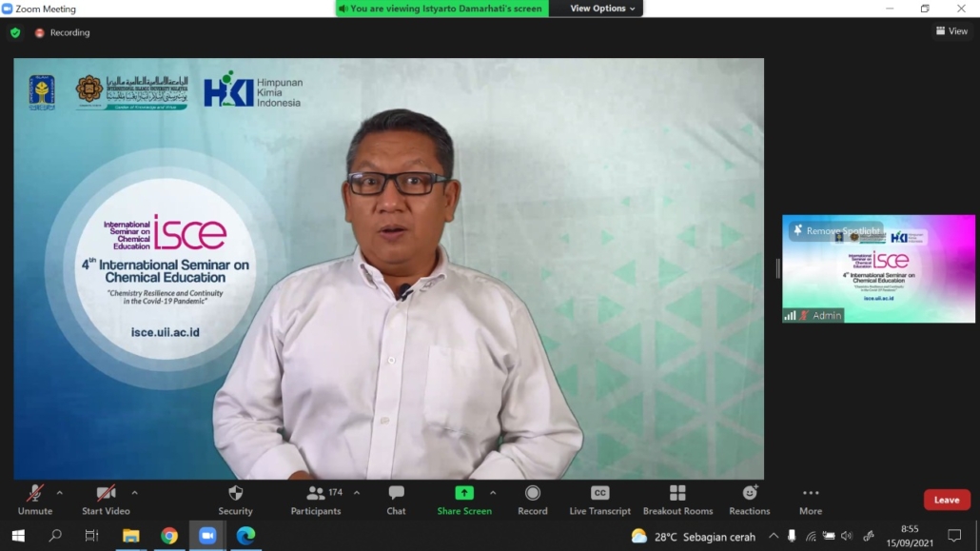Expand video options arrow beside Start Video

click(x=134, y=493)
